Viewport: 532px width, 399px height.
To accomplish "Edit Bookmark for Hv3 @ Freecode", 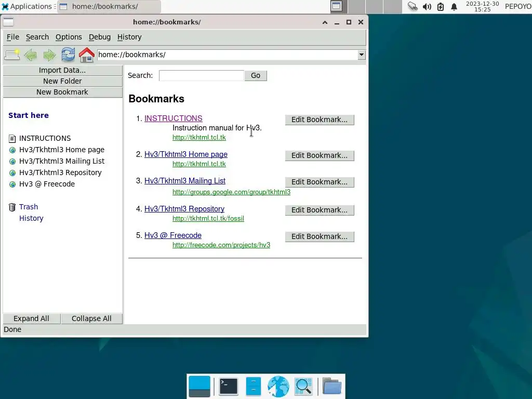I will 320,236.
